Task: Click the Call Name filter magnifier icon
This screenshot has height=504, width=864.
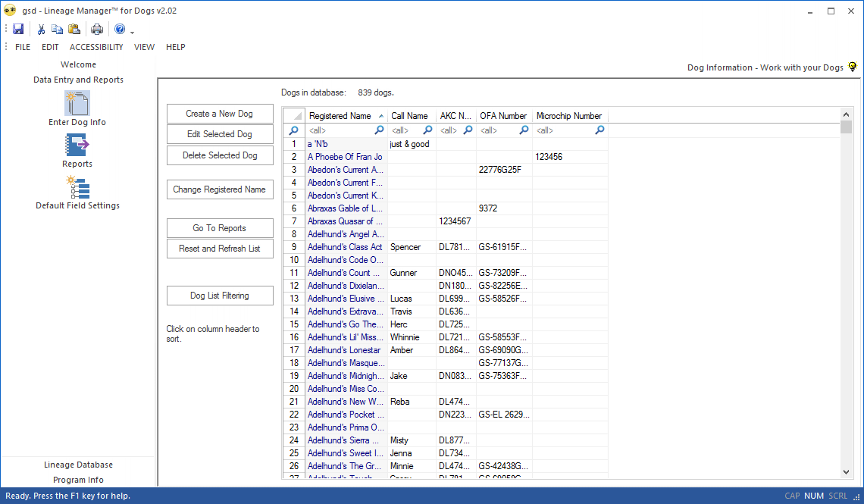Action: point(427,130)
